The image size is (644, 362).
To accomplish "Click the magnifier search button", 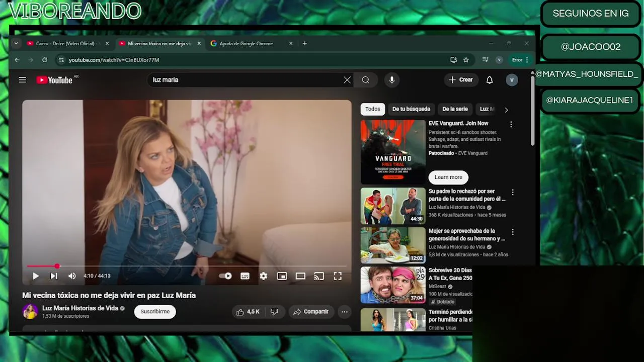I will click(x=366, y=80).
